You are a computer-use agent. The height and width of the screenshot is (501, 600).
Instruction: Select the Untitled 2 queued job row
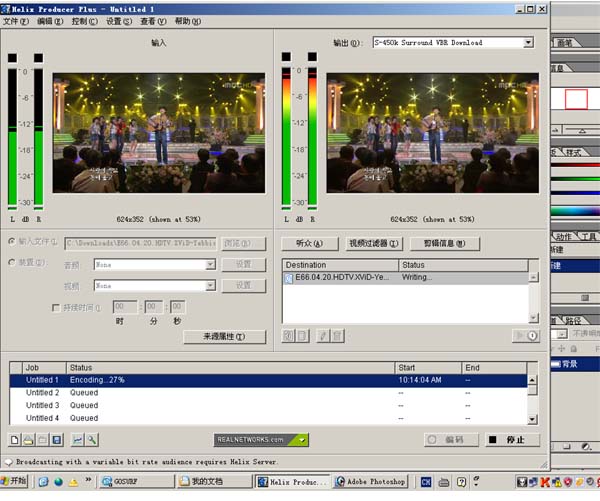268,393
